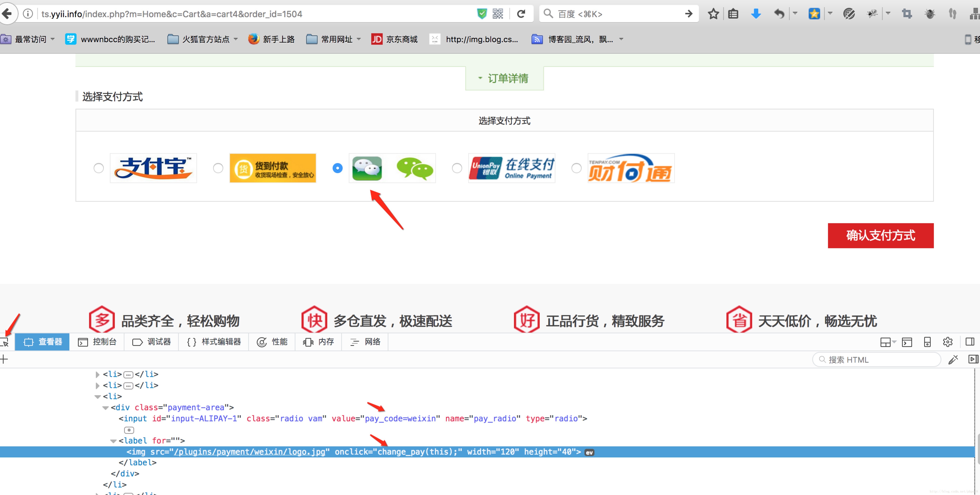The width and height of the screenshot is (980, 495).
Task: Select the WeChat pay radio button
Action: [337, 168]
